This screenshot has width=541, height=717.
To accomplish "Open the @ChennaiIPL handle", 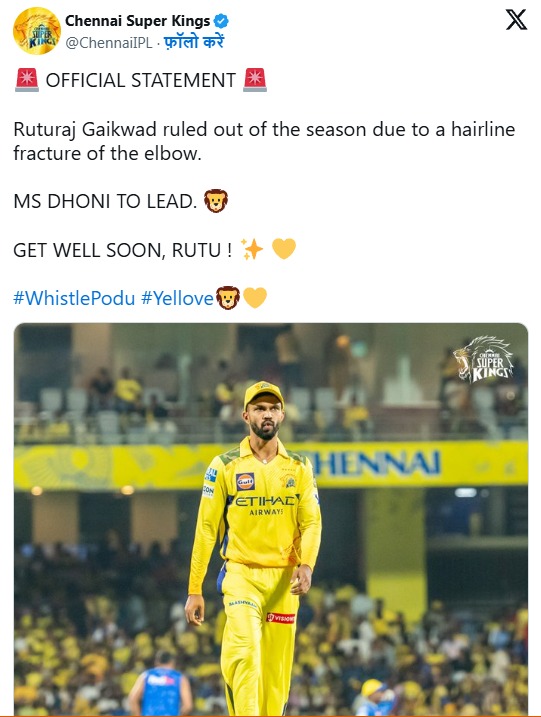I will click(x=109, y=43).
